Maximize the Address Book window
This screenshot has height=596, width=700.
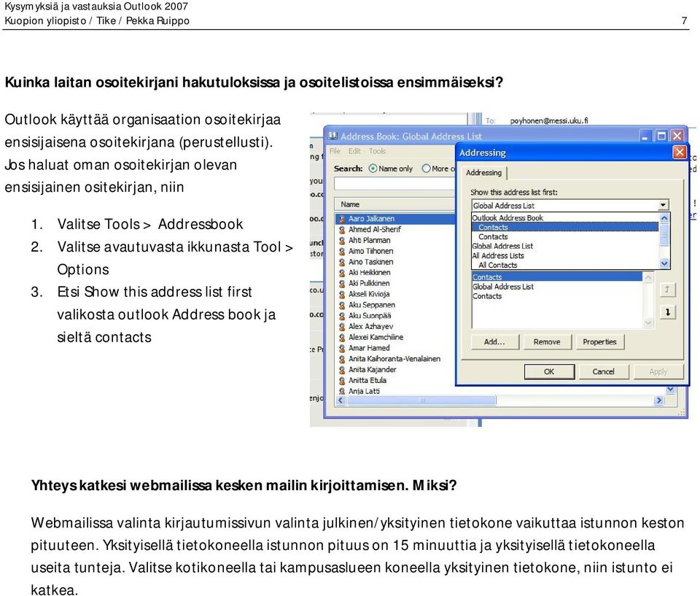pos(661,136)
